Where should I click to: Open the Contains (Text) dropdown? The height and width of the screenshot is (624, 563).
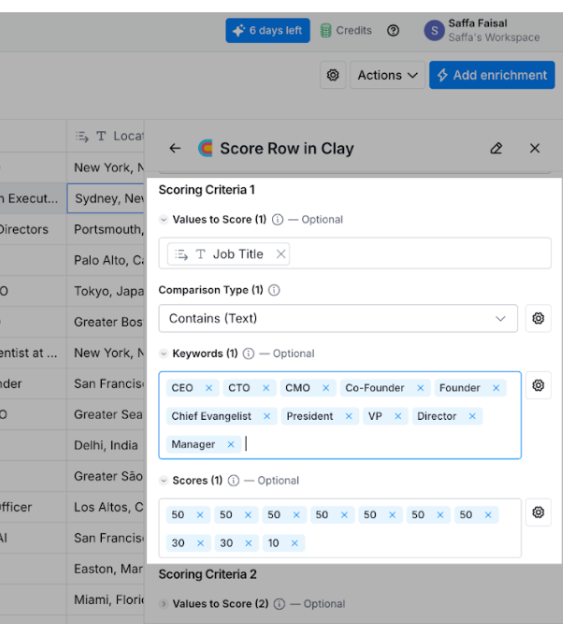click(338, 318)
